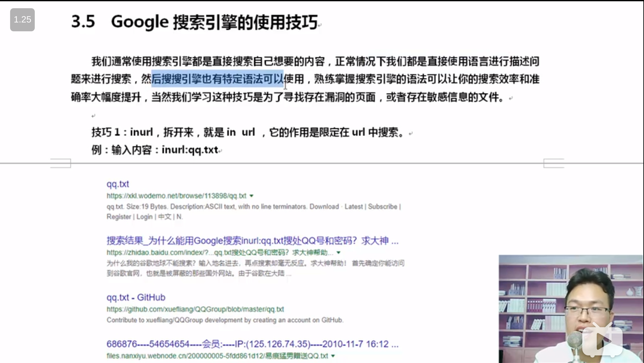This screenshot has height=363, width=644.
Task: Click the left page margin marker
Action: [61, 163]
